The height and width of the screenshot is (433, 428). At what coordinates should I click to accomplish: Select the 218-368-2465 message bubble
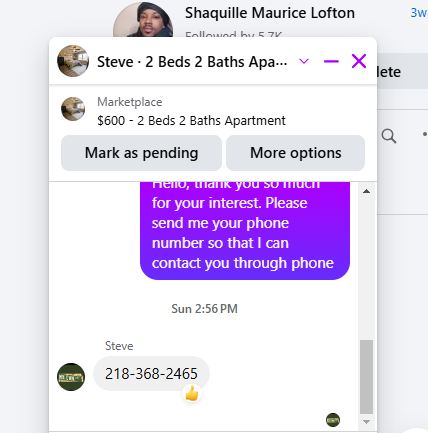tap(151, 374)
